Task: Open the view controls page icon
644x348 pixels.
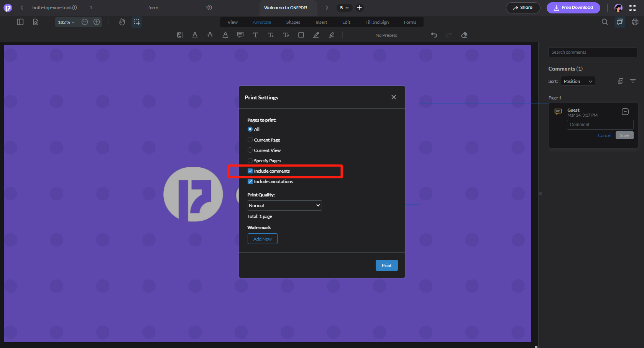Action: coord(36,22)
